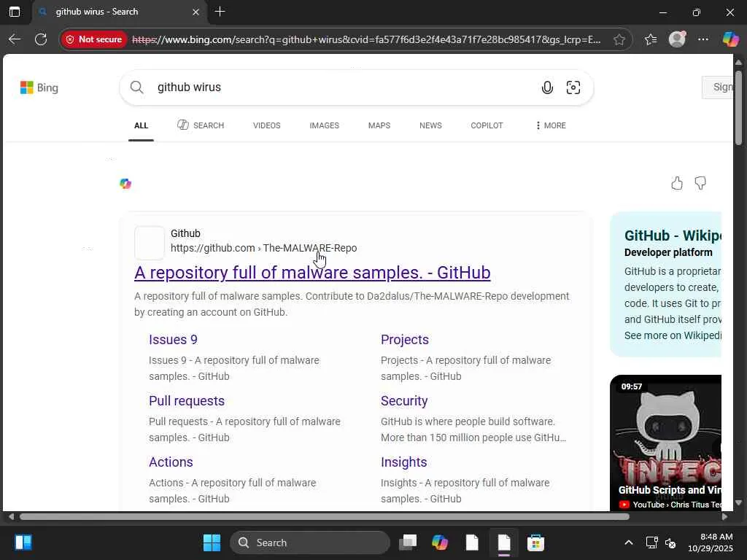Screen dimensions: 747x560
Task: Open the Copilot sidebar icon in the toolbar
Action: coord(730,39)
